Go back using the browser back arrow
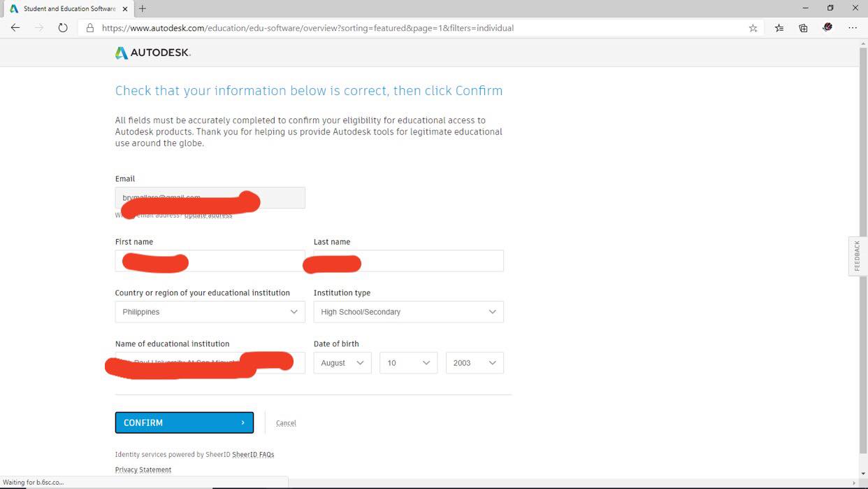This screenshot has height=489, width=868. tap(15, 28)
